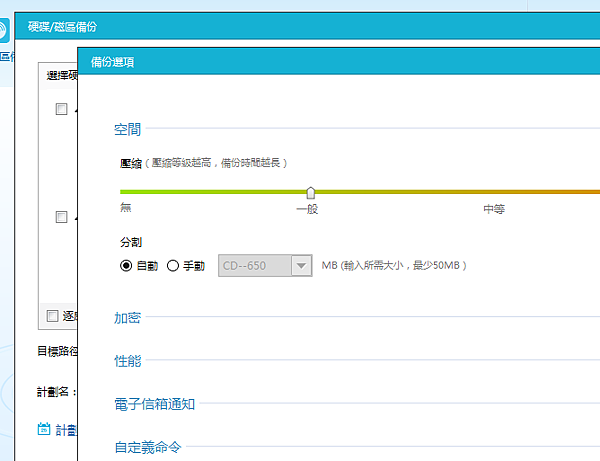The height and width of the screenshot is (461, 600).
Task: Click the 一般 compression level label
Action: tap(307, 209)
